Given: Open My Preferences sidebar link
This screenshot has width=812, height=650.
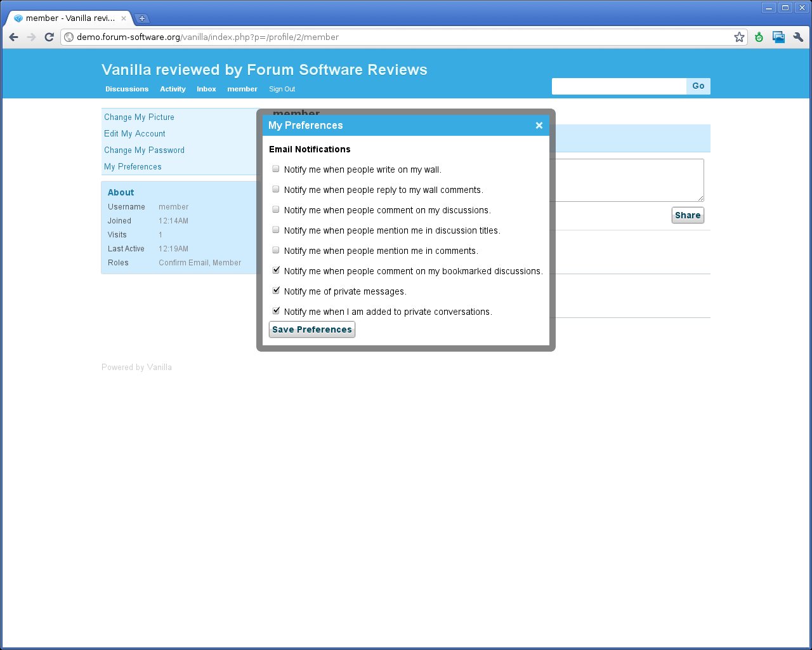Looking at the screenshot, I should (x=133, y=166).
